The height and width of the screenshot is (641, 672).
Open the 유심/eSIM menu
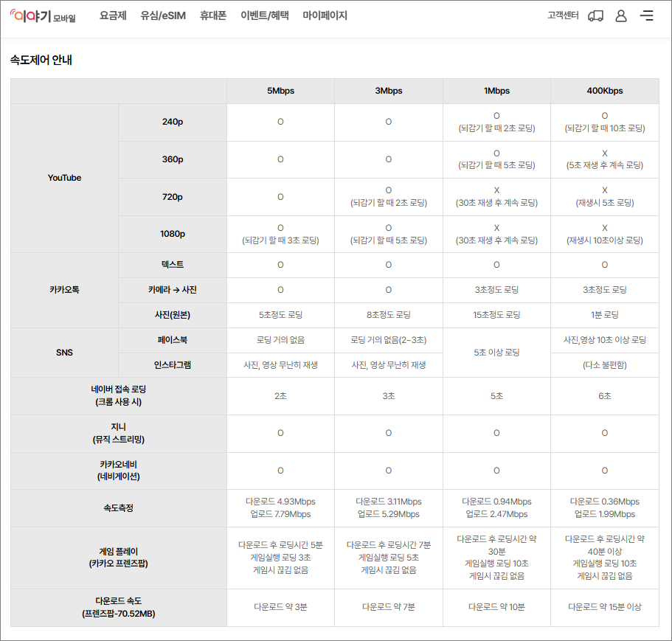163,15
